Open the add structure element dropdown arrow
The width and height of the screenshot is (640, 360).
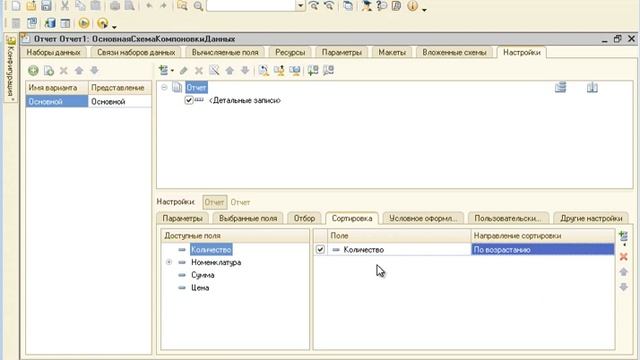[x=172, y=71]
